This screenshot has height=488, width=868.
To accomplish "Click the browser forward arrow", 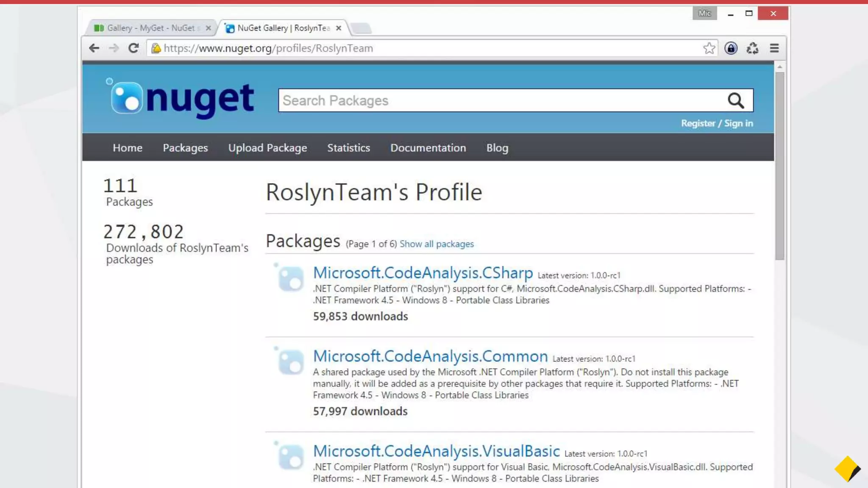I will (114, 48).
